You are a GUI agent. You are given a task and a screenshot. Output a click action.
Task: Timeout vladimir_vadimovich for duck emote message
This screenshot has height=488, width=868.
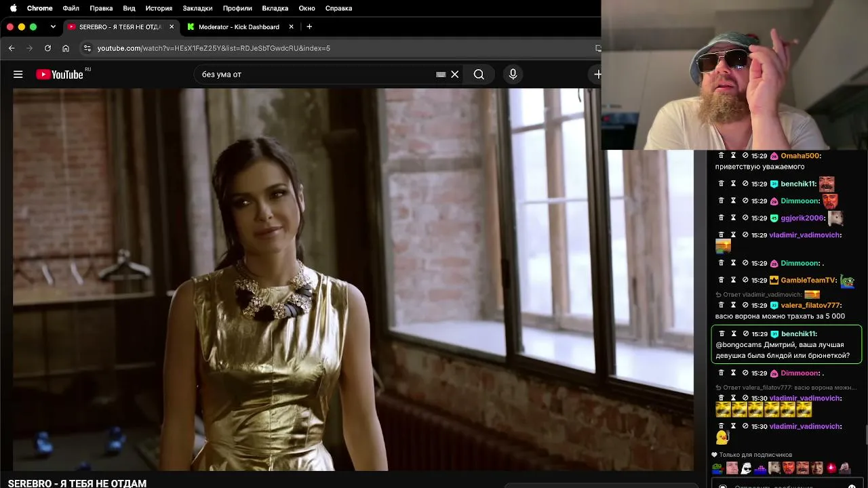click(x=733, y=426)
